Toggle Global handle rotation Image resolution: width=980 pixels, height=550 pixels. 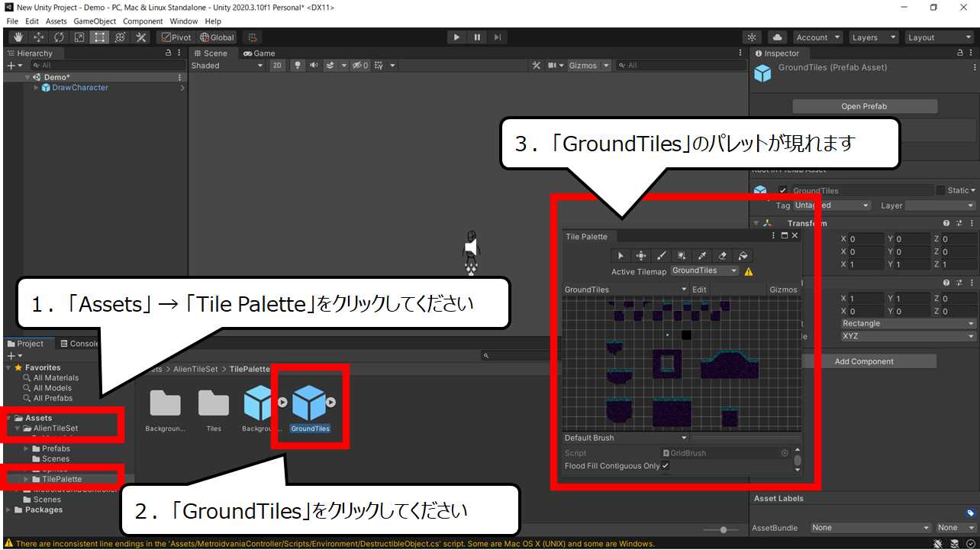coord(217,37)
